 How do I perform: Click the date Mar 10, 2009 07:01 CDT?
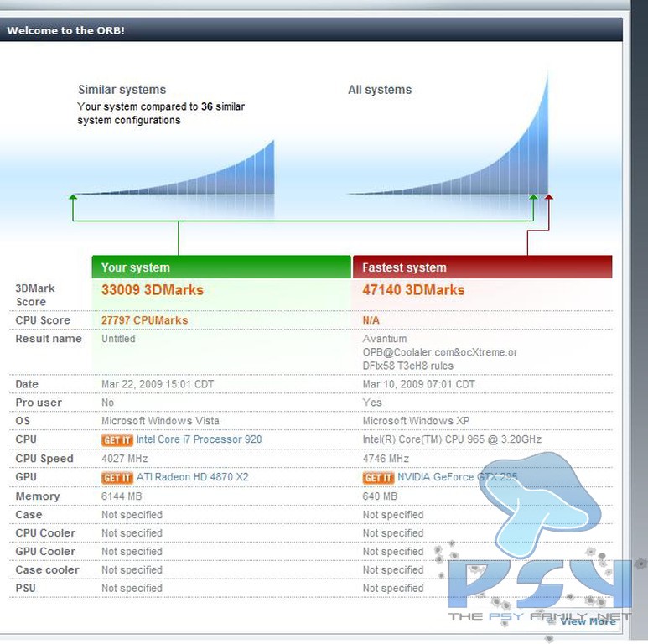pyautogui.click(x=418, y=384)
